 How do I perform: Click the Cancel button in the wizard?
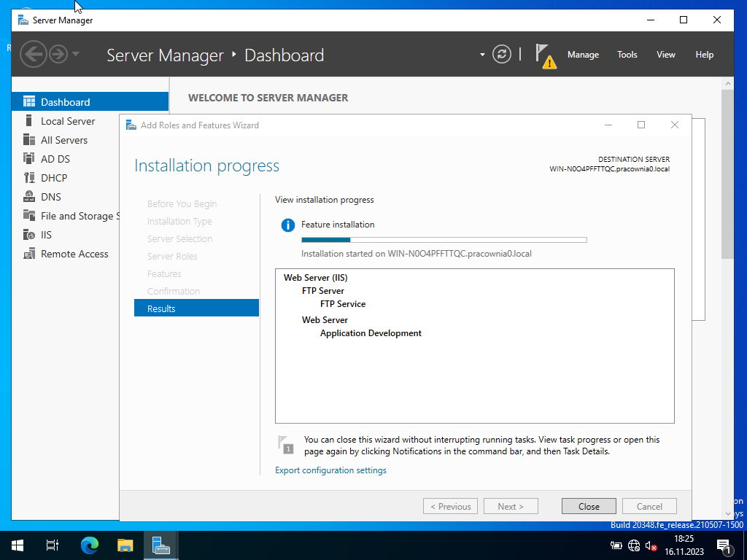pos(649,506)
